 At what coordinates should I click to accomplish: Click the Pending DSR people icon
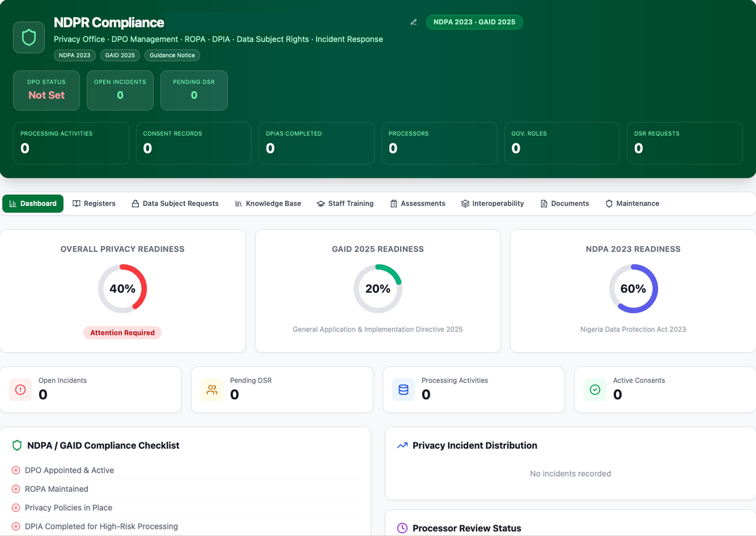[x=212, y=390]
